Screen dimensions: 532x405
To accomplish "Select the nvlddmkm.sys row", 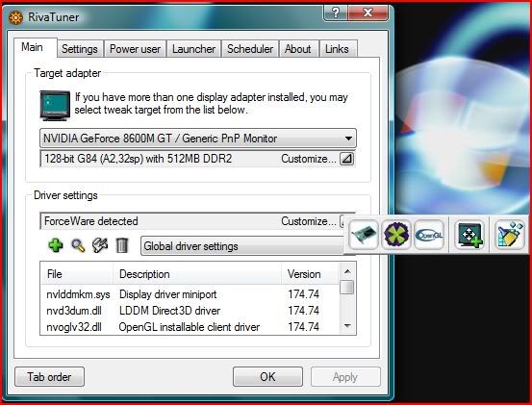I will 190,294.
